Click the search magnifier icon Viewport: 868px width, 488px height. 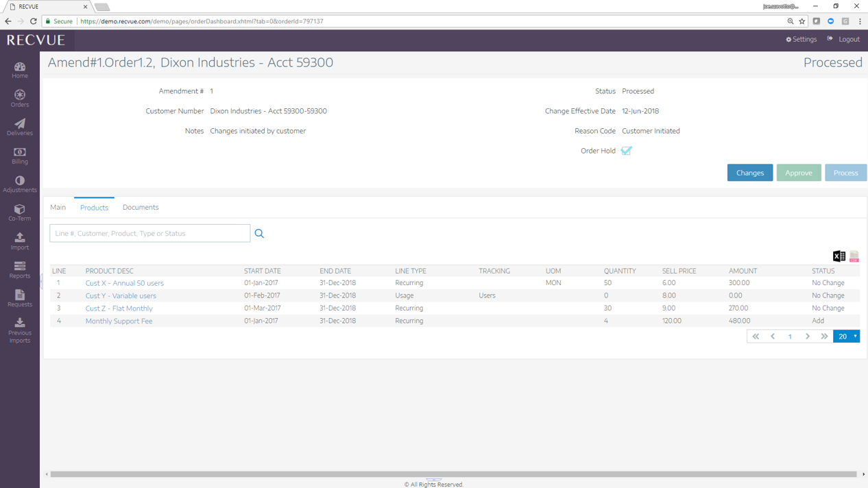(259, 234)
